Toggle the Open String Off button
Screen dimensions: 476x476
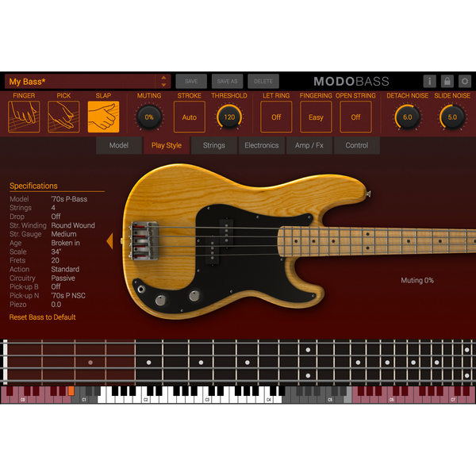[x=355, y=117]
